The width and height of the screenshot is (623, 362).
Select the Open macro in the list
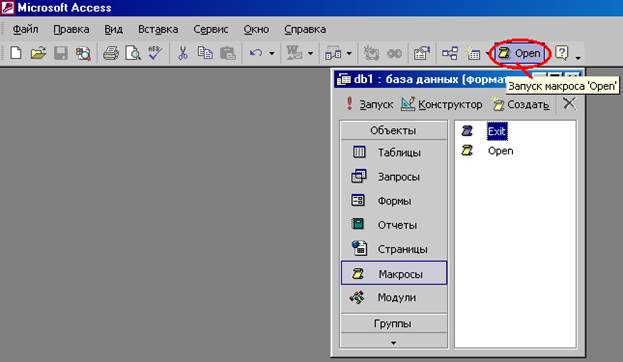click(500, 151)
